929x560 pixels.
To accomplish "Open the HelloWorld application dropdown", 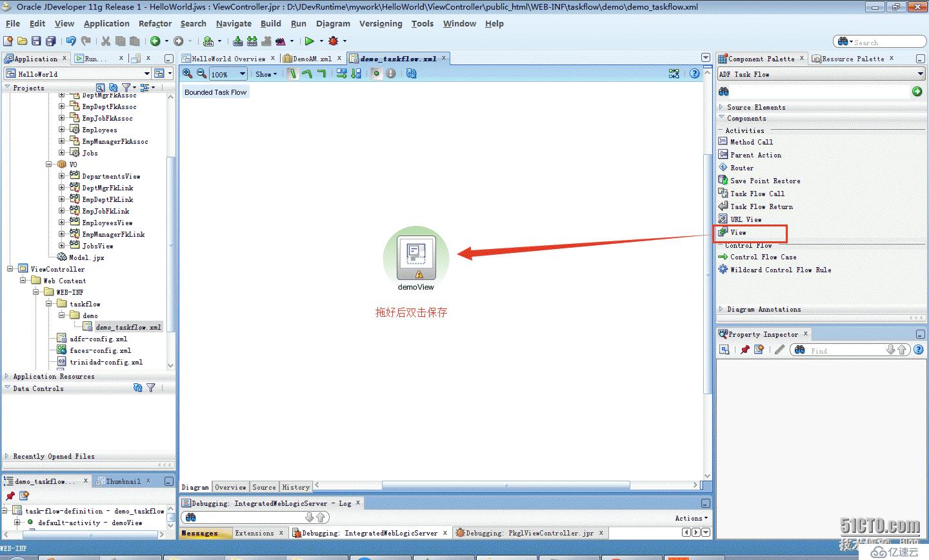I will (x=147, y=74).
